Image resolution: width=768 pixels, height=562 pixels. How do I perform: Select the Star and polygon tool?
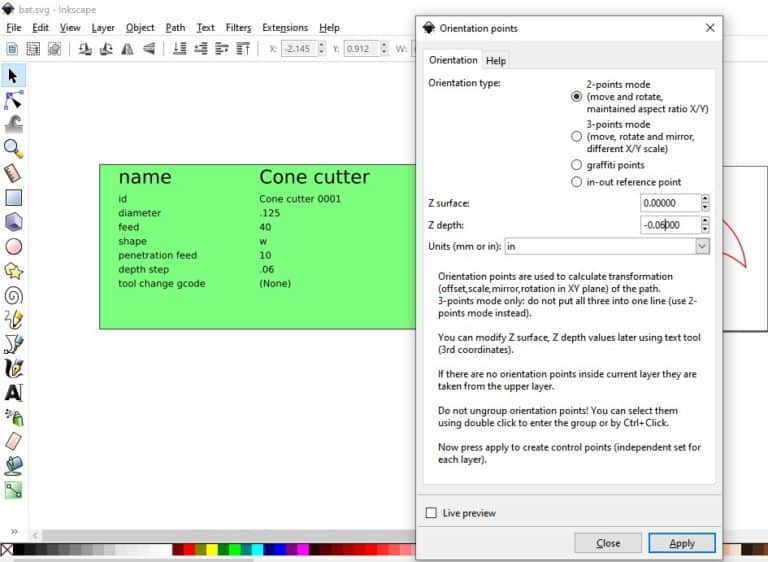13,271
